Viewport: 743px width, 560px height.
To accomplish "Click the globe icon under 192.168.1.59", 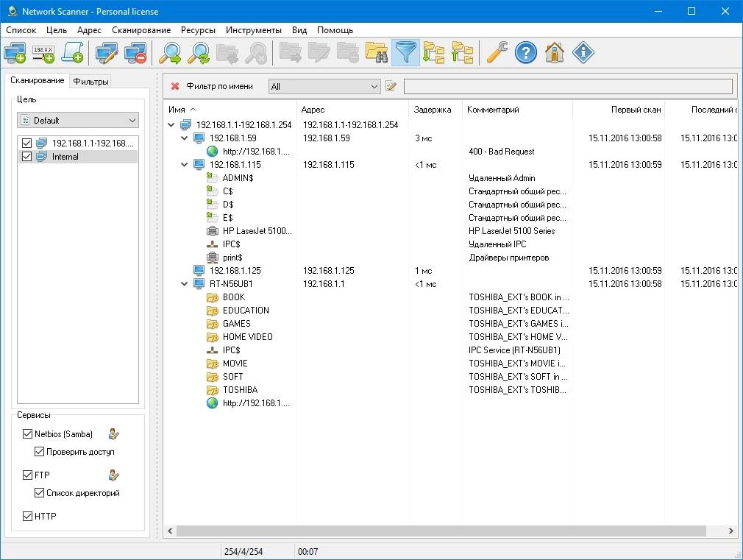I will (x=213, y=152).
